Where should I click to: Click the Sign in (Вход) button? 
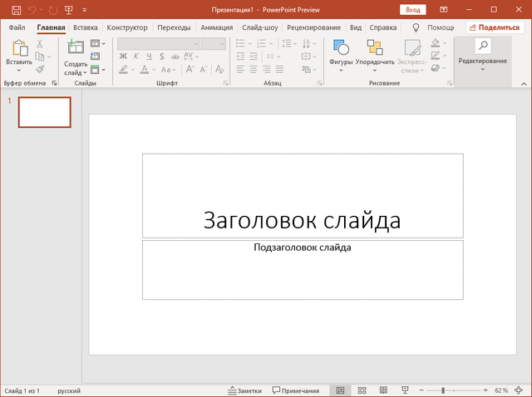click(413, 10)
